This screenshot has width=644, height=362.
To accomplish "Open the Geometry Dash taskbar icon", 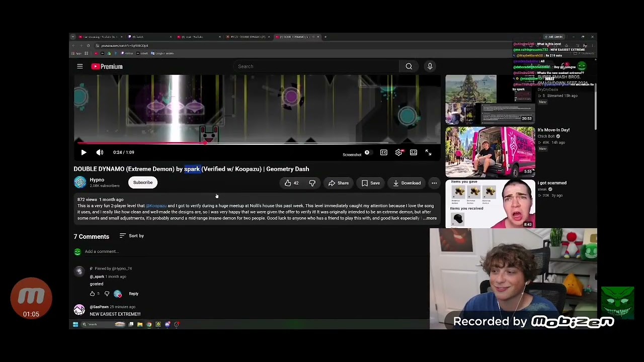I will [158, 324].
